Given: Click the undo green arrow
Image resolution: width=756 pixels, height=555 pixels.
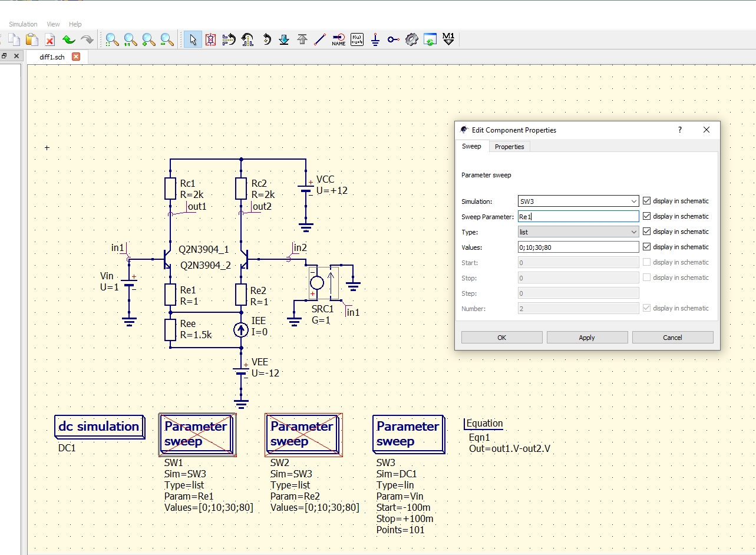Looking at the screenshot, I should pyautogui.click(x=68, y=39).
